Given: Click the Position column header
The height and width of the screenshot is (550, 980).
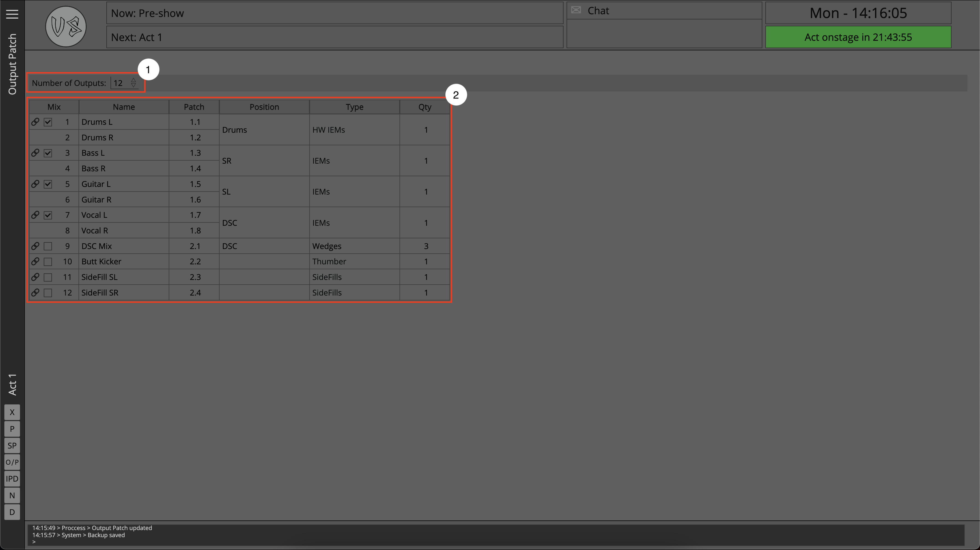Looking at the screenshot, I should (264, 107).
